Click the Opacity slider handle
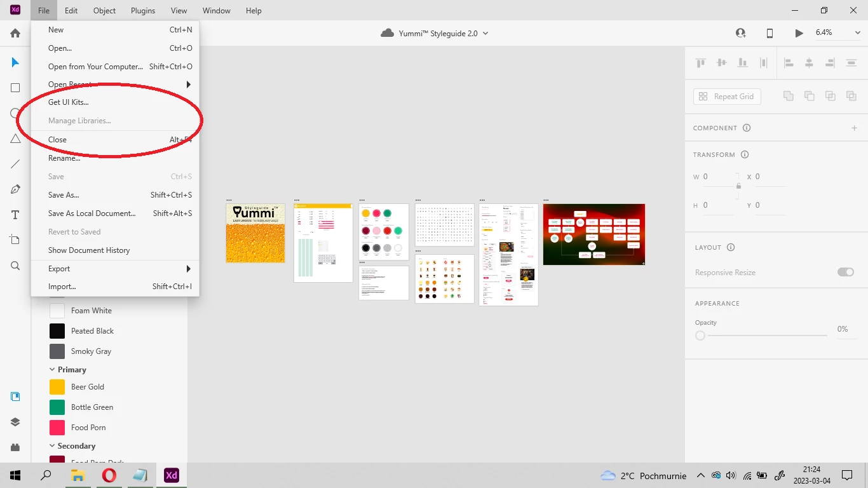868x488 pixels. point(700,335)
